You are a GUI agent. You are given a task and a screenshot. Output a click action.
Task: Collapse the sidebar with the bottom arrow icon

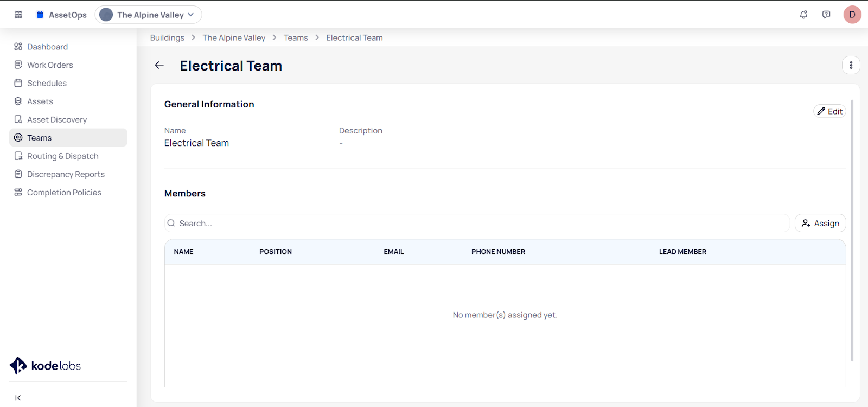(x=18, y=398)
